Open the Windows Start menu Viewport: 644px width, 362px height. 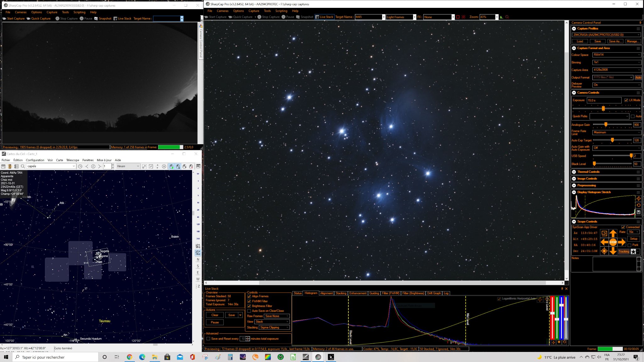[x=6, y=357]
